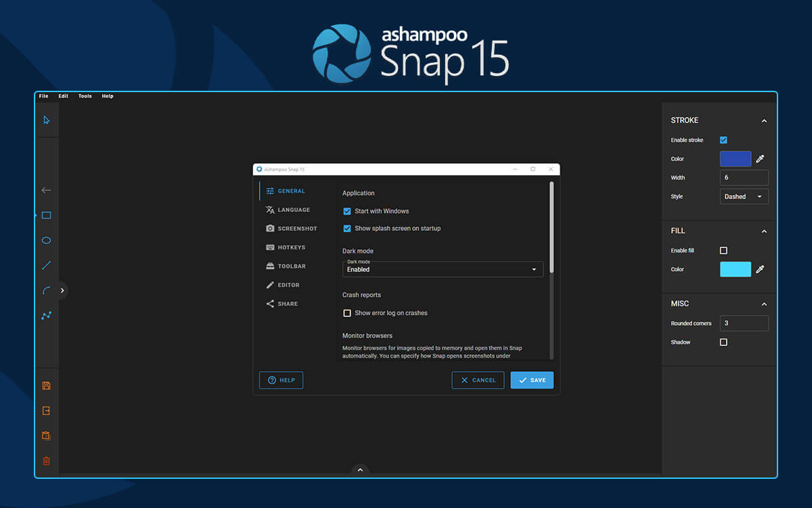Click the blue stroke color swatch
Viewport: 812px width, 508px height.
pos(736,159)
